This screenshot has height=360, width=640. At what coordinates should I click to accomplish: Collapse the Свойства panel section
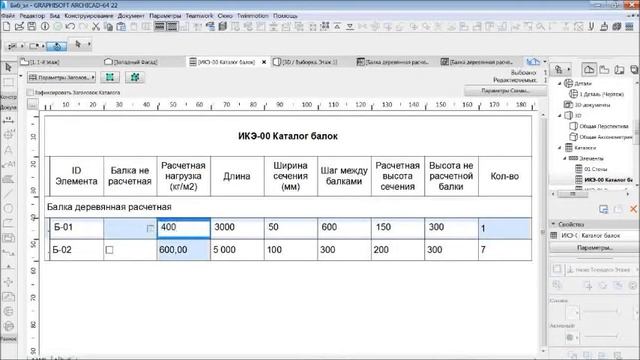tap(553, 224)
